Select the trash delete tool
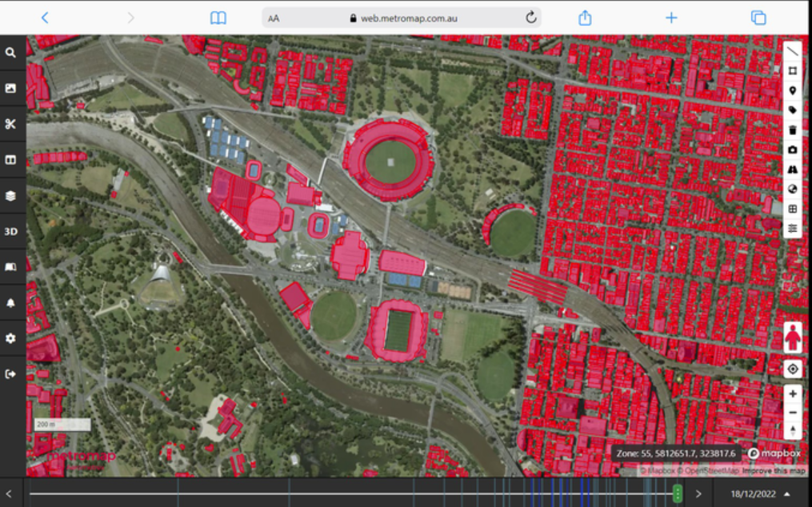 click(792, 130)
